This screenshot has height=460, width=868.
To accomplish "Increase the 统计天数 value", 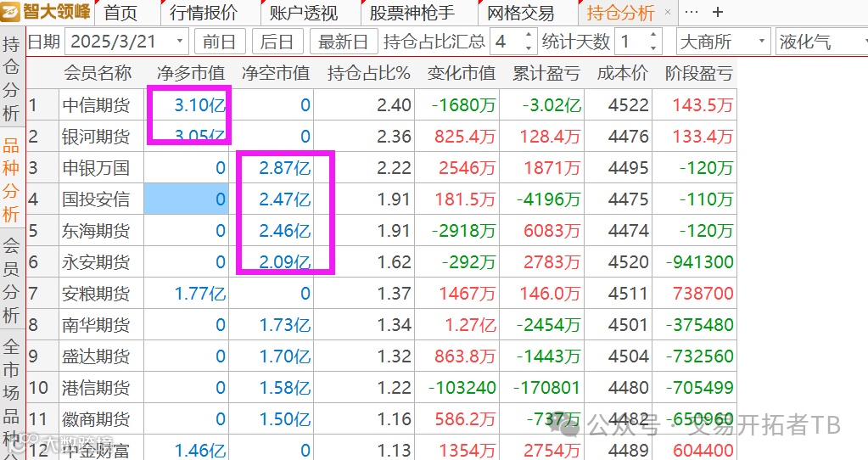I will (653, 36).
